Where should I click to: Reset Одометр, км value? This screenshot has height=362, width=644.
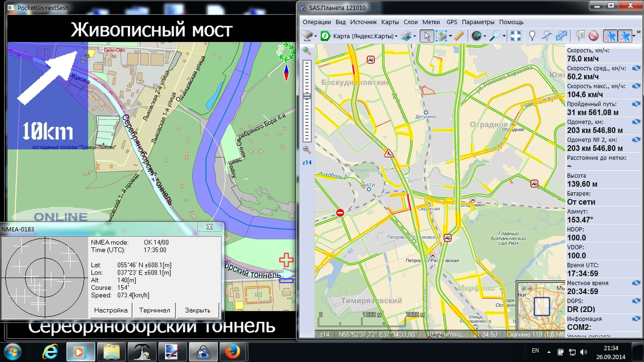click(636, 122)
